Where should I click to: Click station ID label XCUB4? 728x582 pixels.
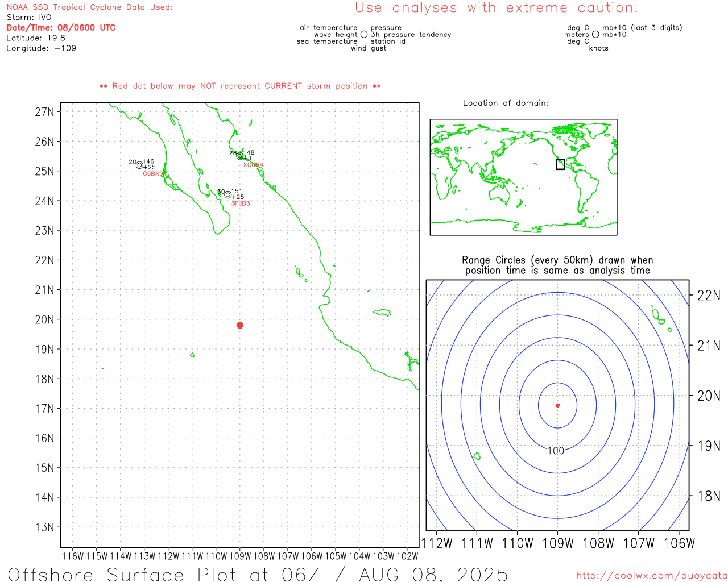(x=254, y=165)
